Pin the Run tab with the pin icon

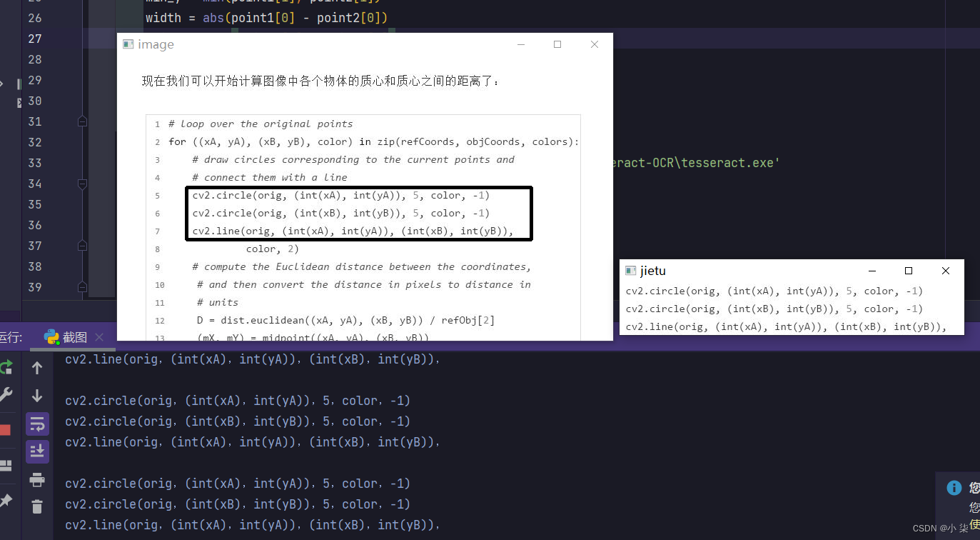click(5, 501)
